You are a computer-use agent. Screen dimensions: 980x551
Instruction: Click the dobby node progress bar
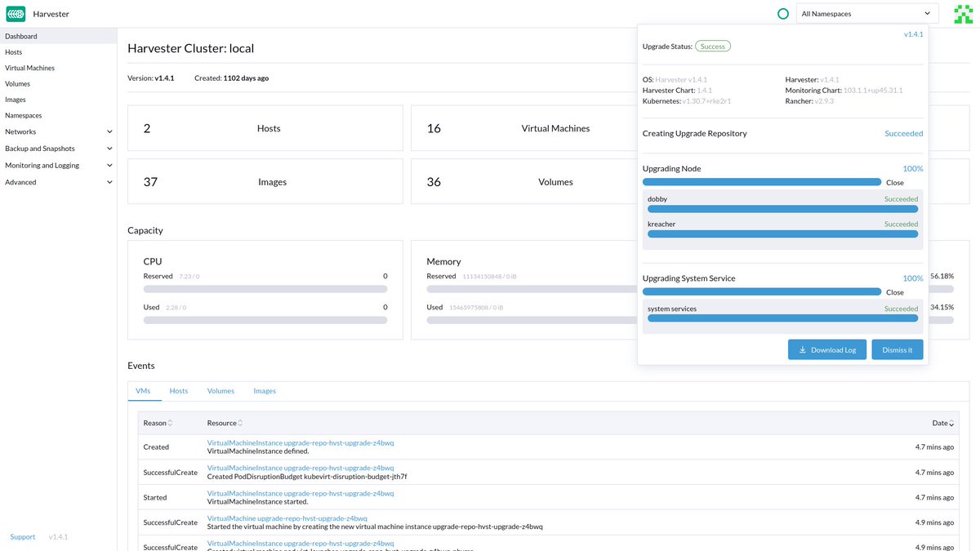782,209
